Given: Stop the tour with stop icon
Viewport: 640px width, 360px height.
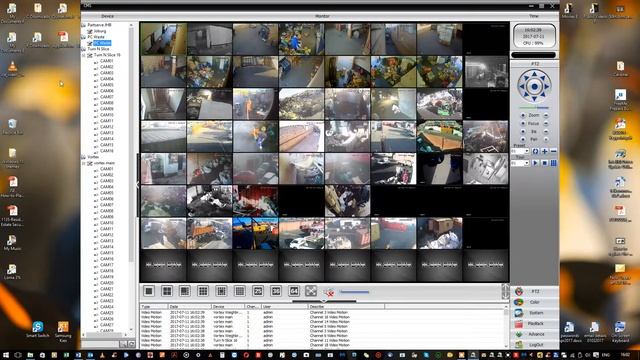Looking at the screenshot, I should (x=544, y=163).
